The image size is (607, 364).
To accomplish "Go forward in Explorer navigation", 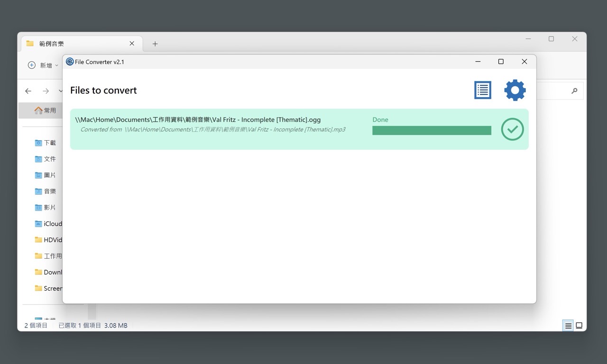I will (46, 91).
